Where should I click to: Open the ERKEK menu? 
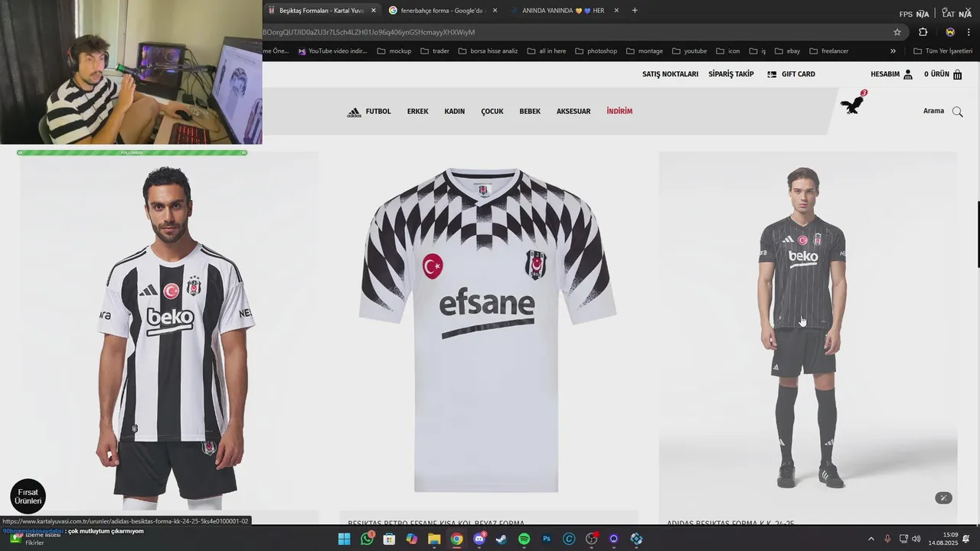(418, 112)
